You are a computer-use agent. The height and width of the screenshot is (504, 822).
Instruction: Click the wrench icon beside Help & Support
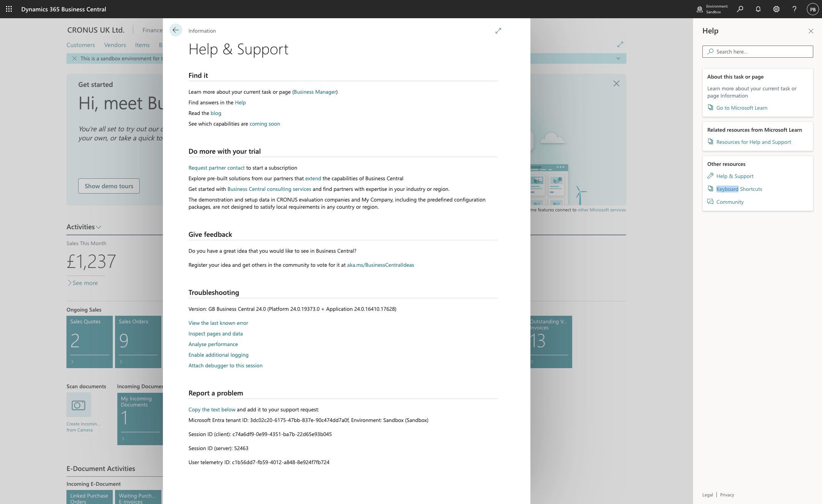pyautogui.click(x=710, y=176)
